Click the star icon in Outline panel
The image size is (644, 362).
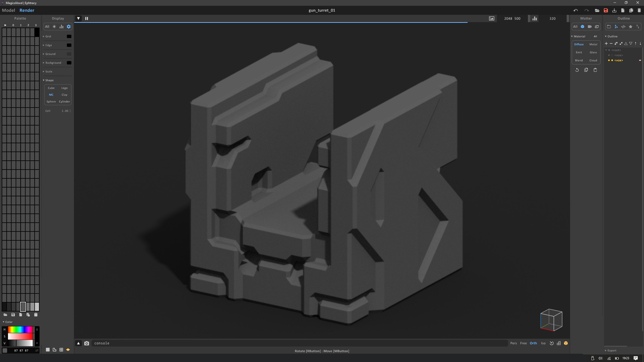[631, 27]
